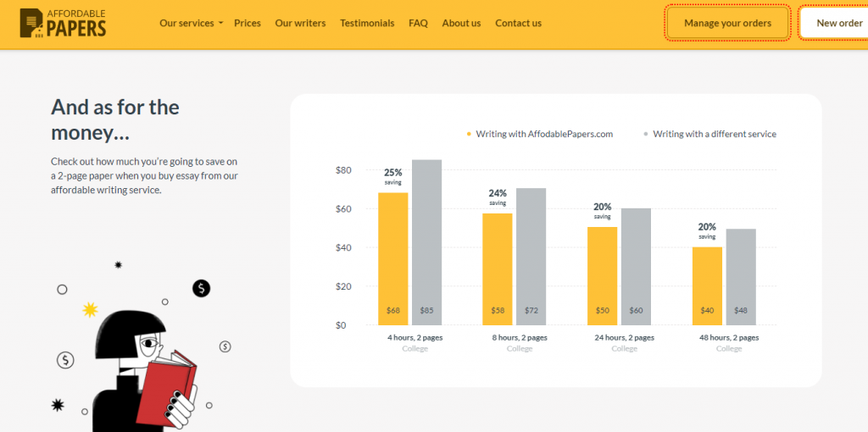Click the '48 hours, 2 pages' axis label
Viewport: 868px width, 432px height.
coord(729,337)
